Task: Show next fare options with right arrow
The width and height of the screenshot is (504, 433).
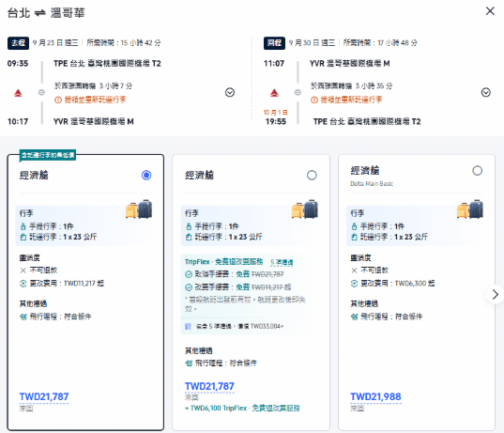Action: [496, 294]
